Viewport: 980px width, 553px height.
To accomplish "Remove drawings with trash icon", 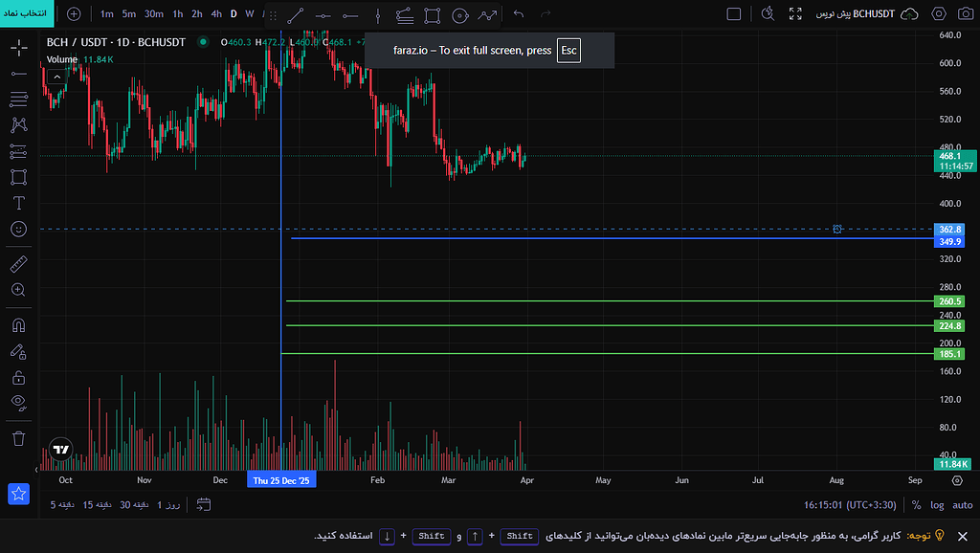I will pos(19,438).
